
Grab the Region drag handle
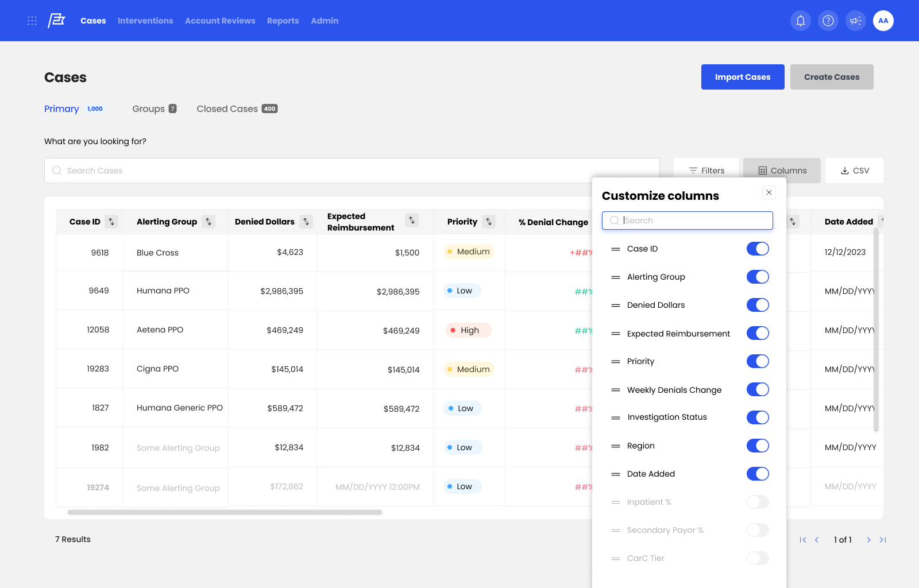pyautogui.click(x=616, y=446)
